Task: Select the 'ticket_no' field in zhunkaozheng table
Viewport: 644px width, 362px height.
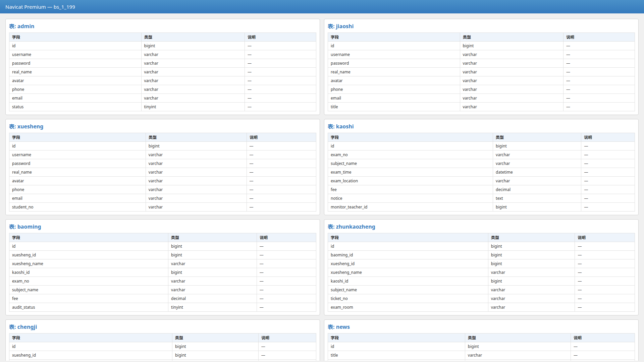Action: tap(339, 299)
